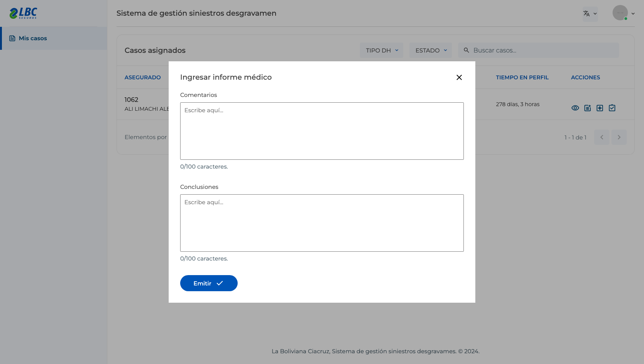This screenshot has width=644, height=364.
Task: Click the ASEGURADO column header
Action: pyautogui.click(x=143, y=77)
